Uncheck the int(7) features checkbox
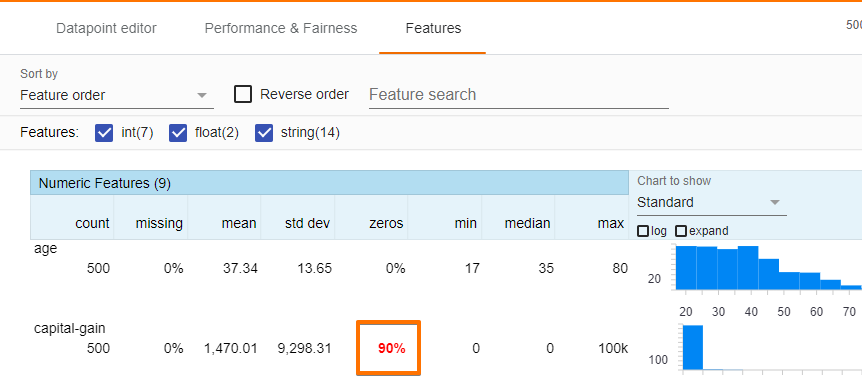Image resolution: width=862 pixels, height=387 pixels. pyautogui.click(x=104, y=133)
